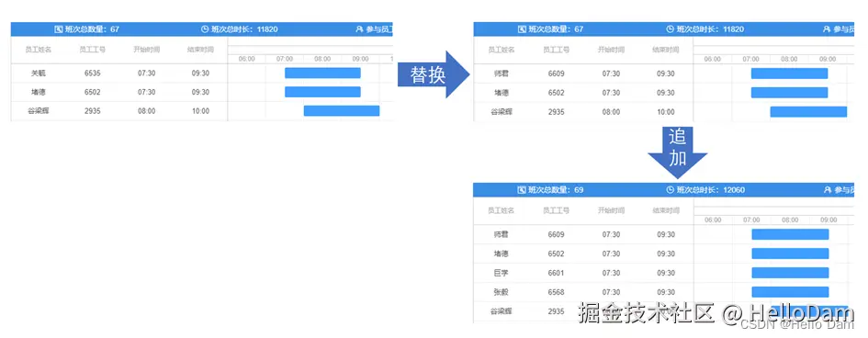Click Gantt bar of 6609 in the three-row panel

(789, 73)
